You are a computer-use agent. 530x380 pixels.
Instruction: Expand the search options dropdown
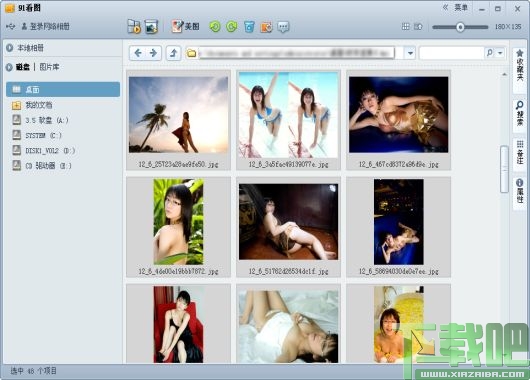500,53
